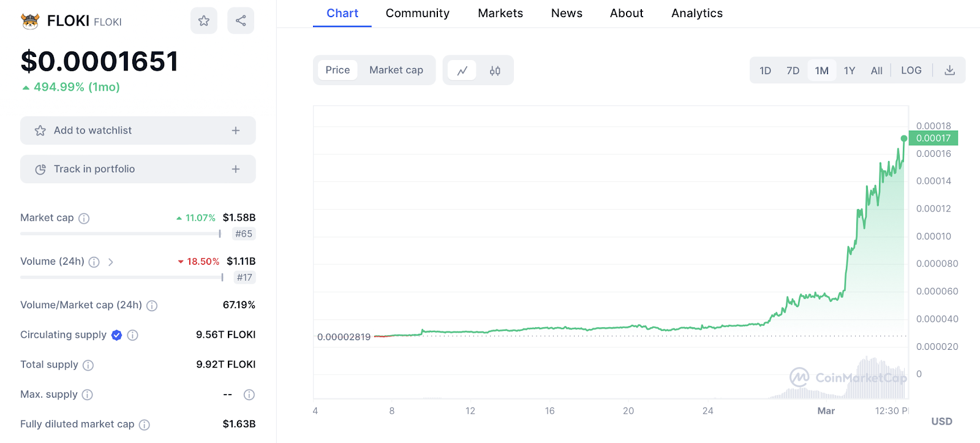Click the Market cap rank progress bar
Viewport: 980px width, 443px height.
[x=121, y=233]
